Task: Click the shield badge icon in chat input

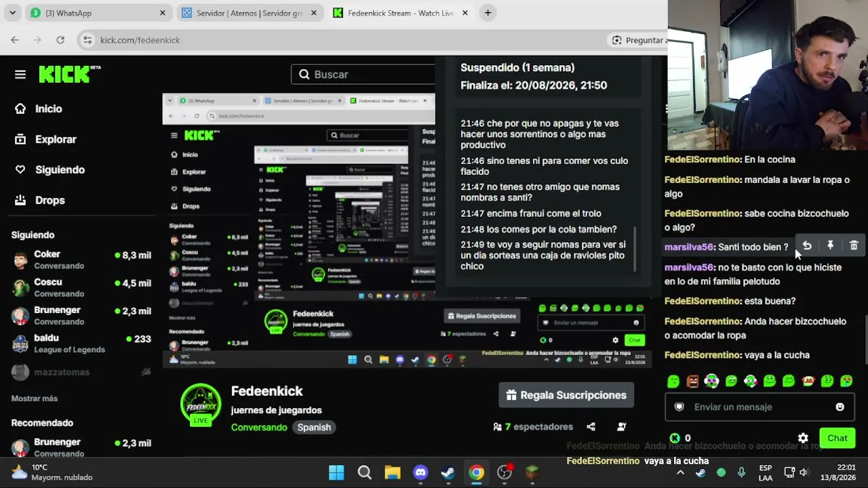Action: (x=679, y=407)
